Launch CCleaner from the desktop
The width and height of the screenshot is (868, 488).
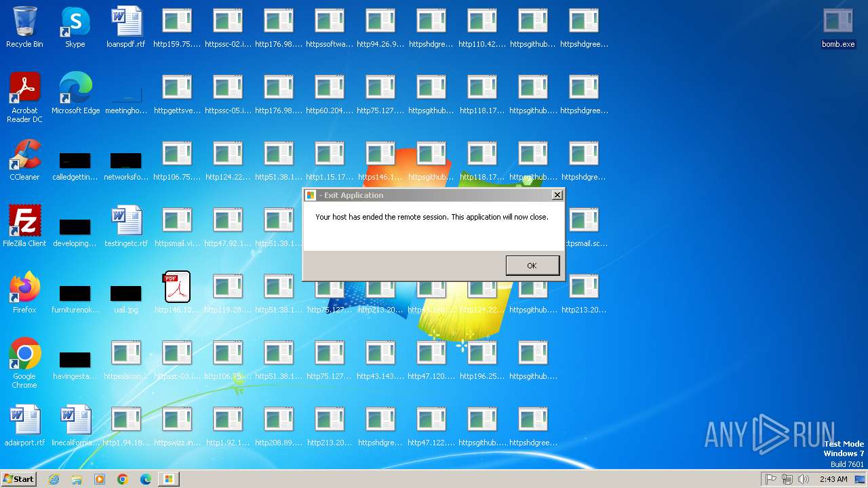pos(24,160)
